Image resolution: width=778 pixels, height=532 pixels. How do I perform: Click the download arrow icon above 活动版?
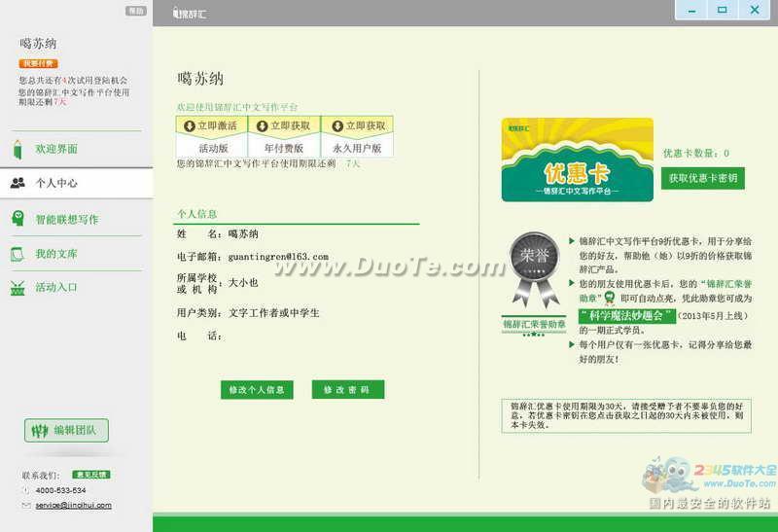coord(189,126)
